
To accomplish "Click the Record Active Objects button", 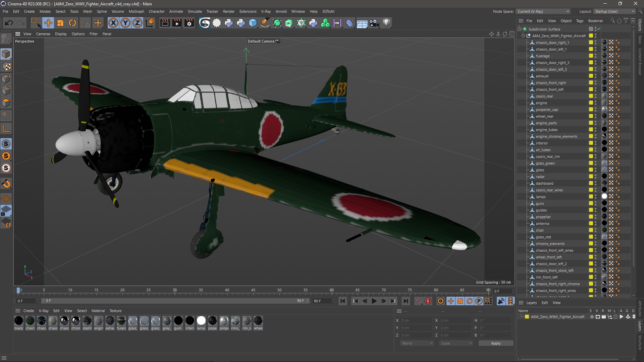I will pyautogui.click(x=419, y=301).
